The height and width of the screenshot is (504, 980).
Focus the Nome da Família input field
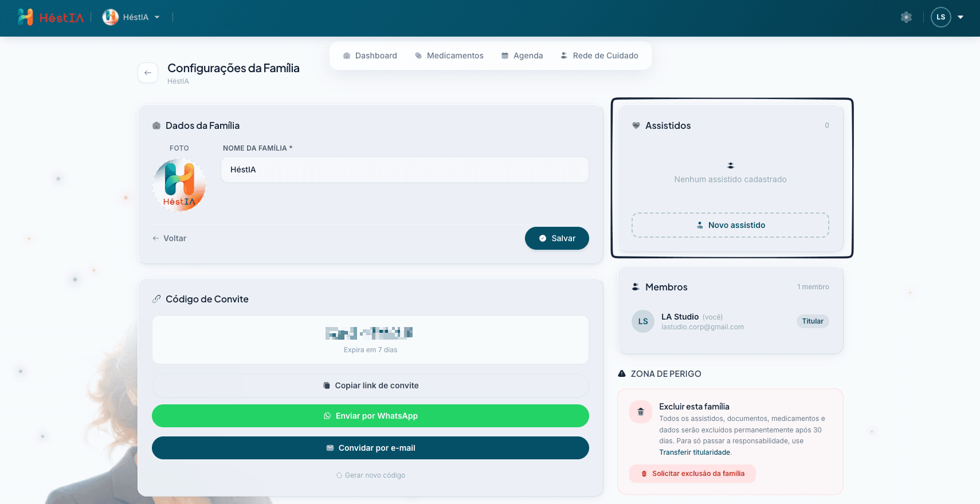click(x=405, y=170)
